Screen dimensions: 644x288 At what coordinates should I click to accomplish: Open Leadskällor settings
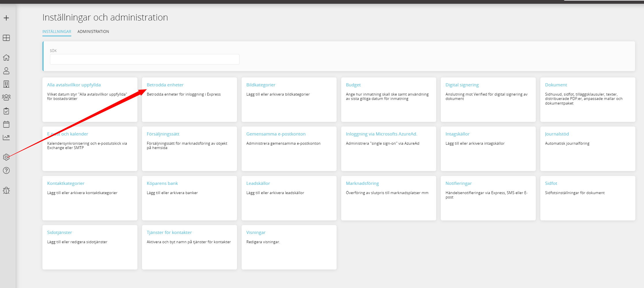click(258, 183)
